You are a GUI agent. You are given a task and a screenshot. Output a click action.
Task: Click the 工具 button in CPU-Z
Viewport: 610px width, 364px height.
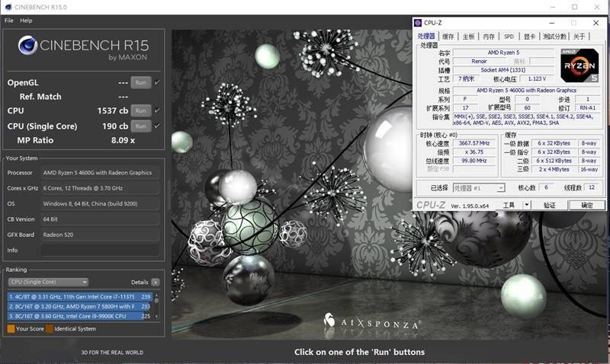[509, 205]
